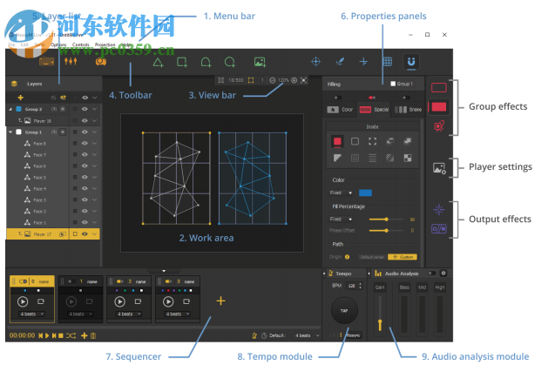This screenshot has width=555, height=392.
Task: Select Custom path origin button
Action: pos(403,257)
